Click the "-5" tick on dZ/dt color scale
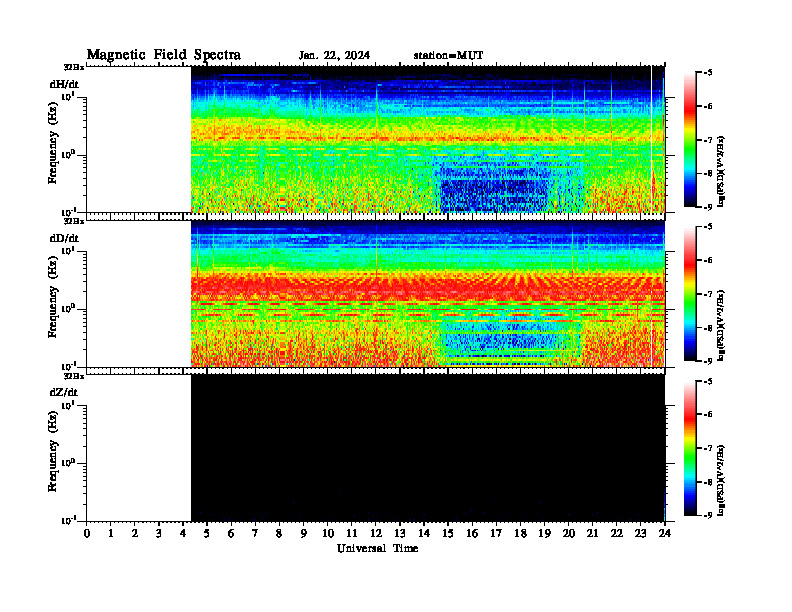Viewport: 792px width, 612px height. pos(708,382)
